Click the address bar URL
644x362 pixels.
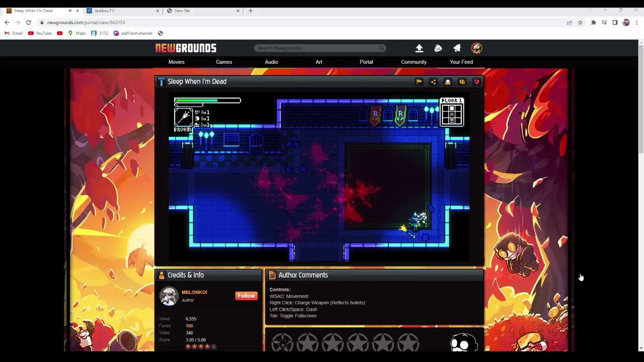click(x=86, y=23)
